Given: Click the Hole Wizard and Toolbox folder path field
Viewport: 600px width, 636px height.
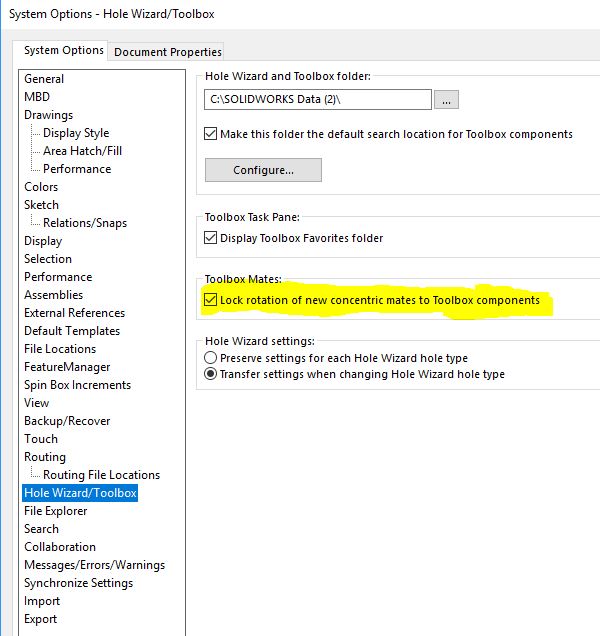Looking at the screenshot, I should (318, 99).
